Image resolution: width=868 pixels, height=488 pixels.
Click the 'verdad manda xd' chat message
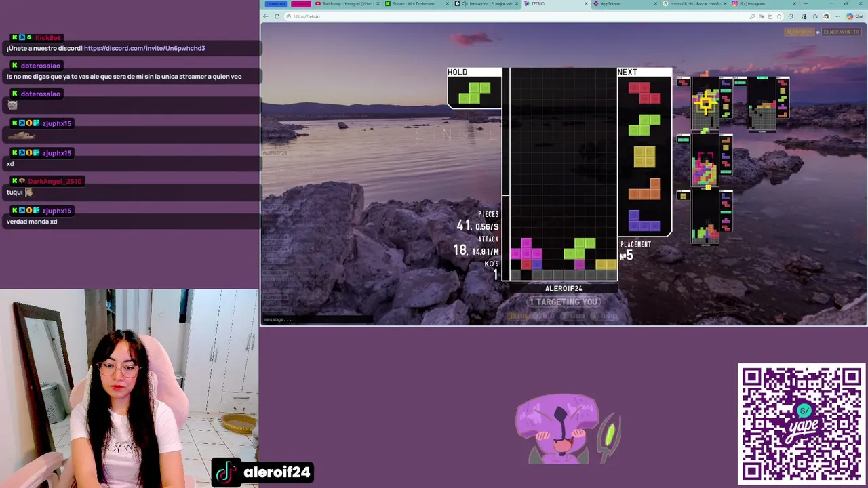point(32,222)
